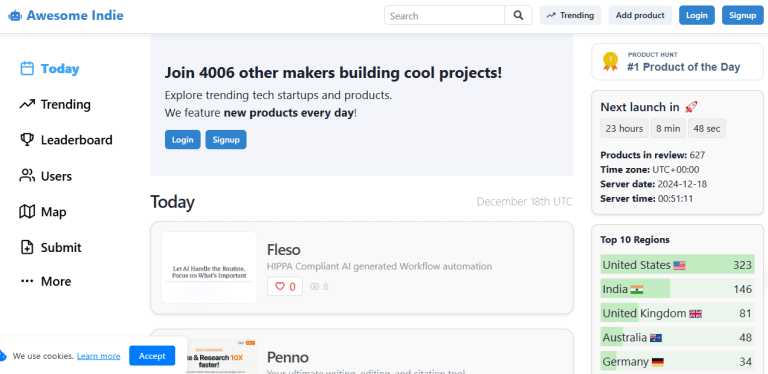This screenshot has width=768, height=374.
Task: Click the Australia flag icon
Action: pyautogui.click(x=656, y=338)
